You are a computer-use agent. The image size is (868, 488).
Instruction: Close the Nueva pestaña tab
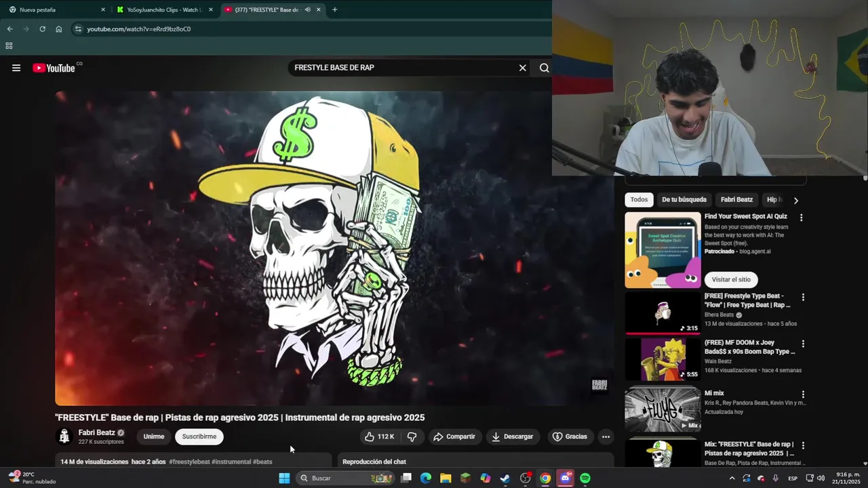tap(103, 9)
